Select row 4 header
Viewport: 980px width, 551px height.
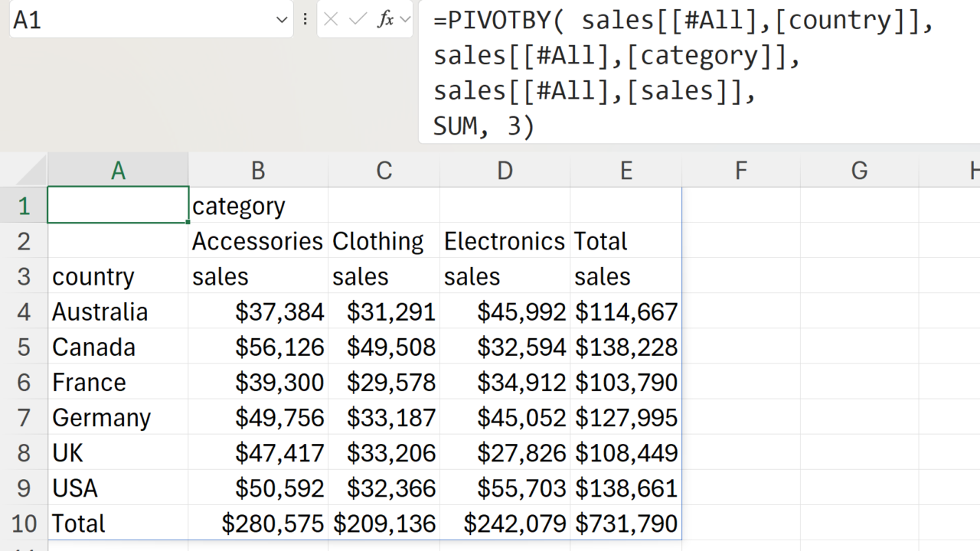click(24, 312)
